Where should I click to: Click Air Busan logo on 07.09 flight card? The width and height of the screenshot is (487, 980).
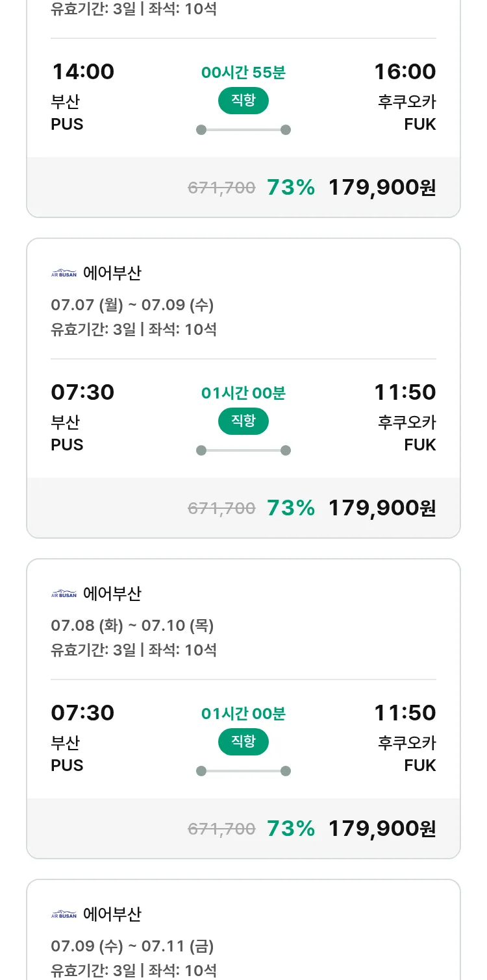pos(64,914)
